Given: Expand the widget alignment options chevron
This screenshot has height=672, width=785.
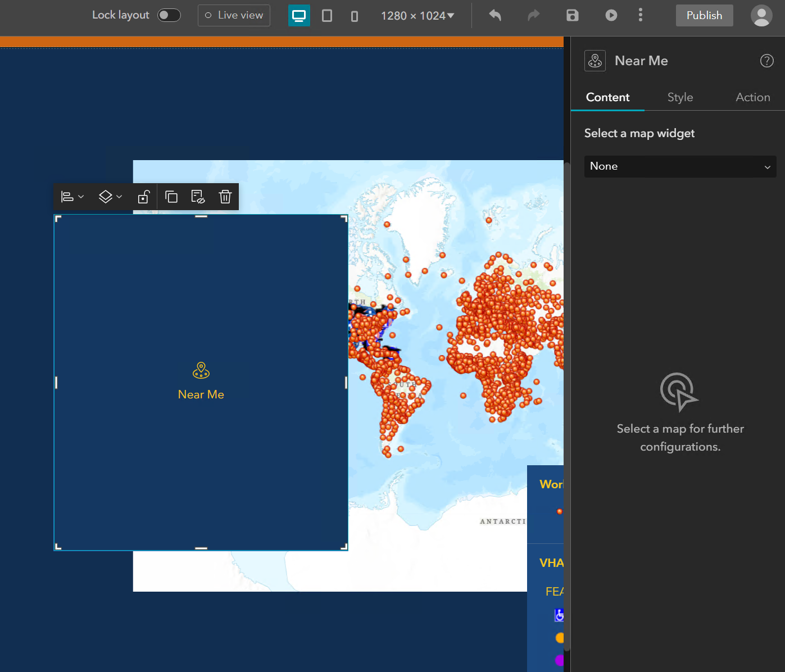Looking at the screenshot, I should (x=80, y=197).
